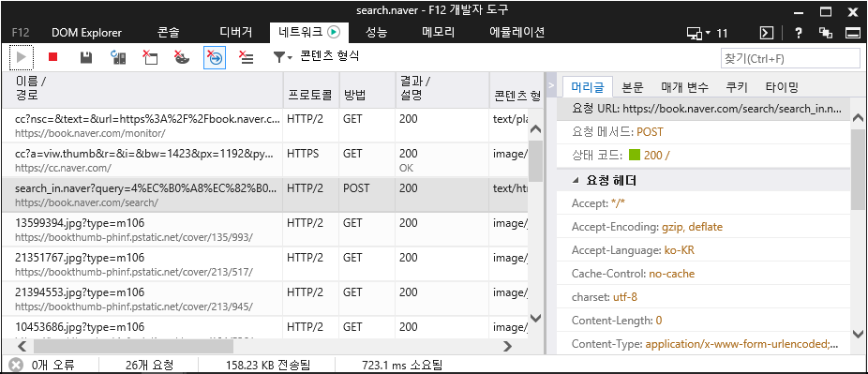Select 21351767.jpg request row
The width and height of the screenshot is (868, 374).
(x=264, y=263)
